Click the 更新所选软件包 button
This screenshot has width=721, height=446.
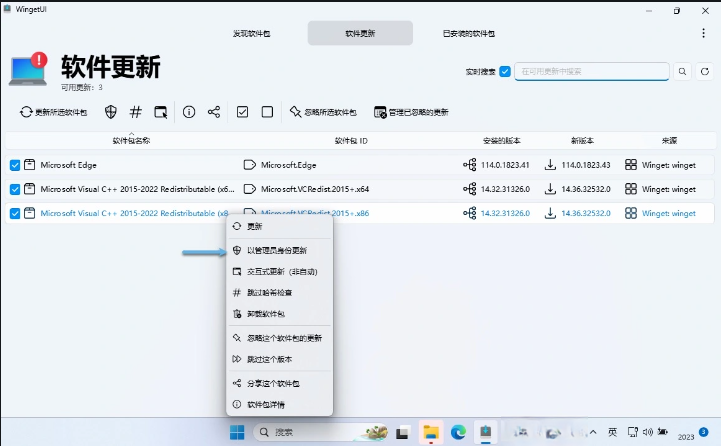click(54, 112)
